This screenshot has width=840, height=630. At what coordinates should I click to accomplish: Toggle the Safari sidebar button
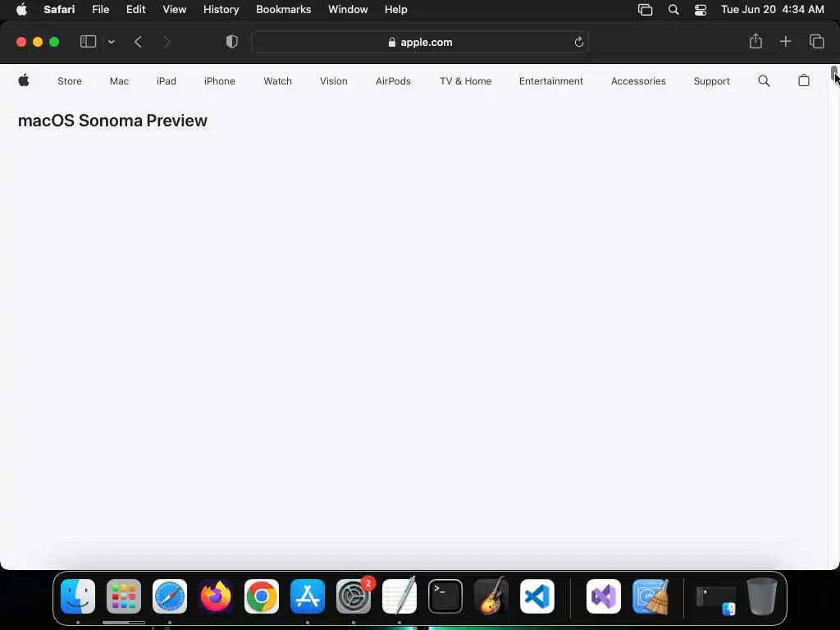88,42
